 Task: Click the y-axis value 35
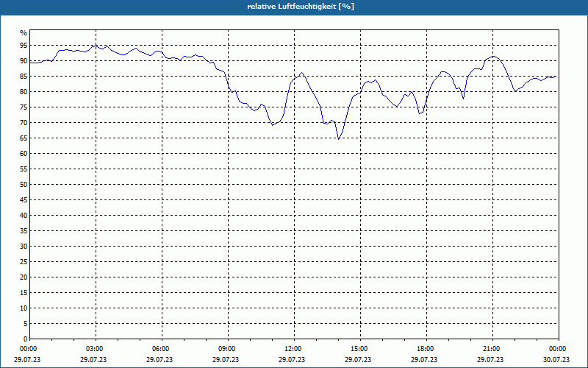click(x=24, y=231)
